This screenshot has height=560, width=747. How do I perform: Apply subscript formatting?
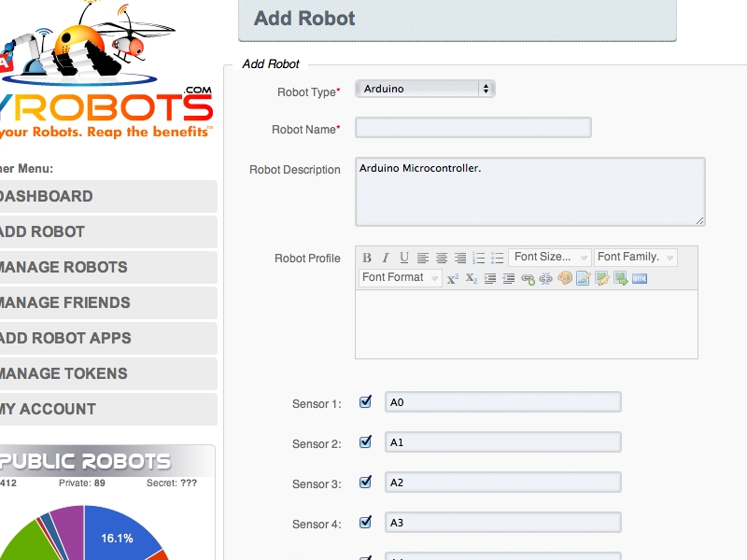(x=472, y=278)
